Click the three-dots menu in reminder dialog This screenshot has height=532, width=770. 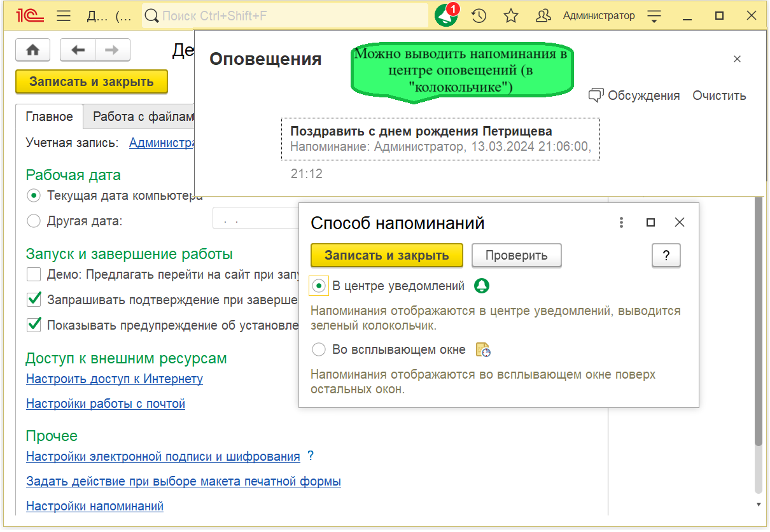(x=621, y=222)
